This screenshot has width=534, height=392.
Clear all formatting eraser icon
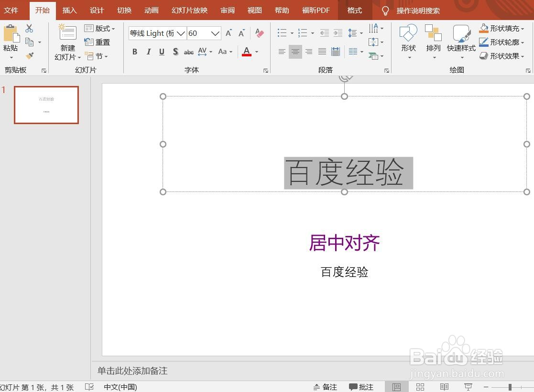[x=259, y=33]
